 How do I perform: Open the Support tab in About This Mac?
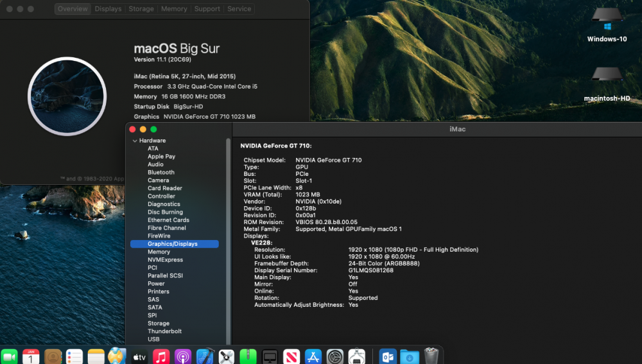tap(207, 8)
